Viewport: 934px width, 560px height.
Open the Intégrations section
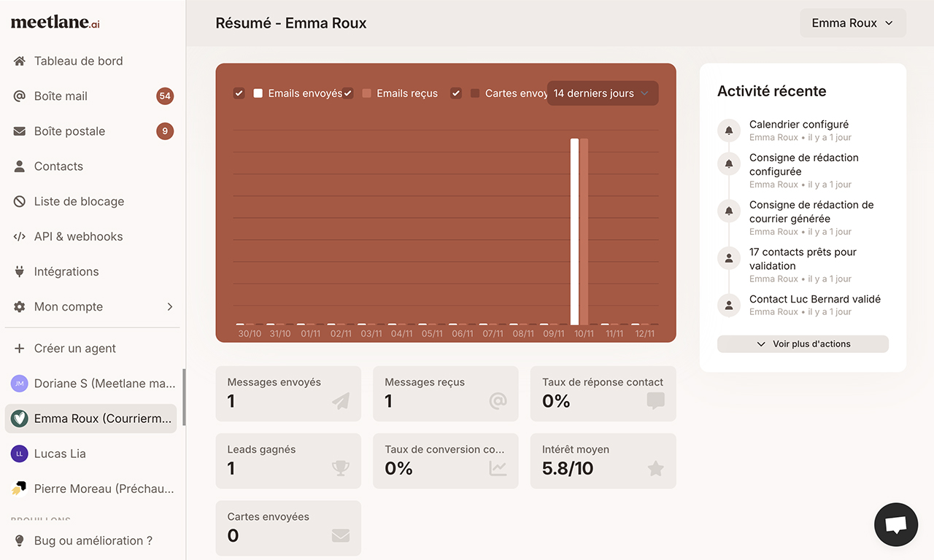tap(66, 271)
